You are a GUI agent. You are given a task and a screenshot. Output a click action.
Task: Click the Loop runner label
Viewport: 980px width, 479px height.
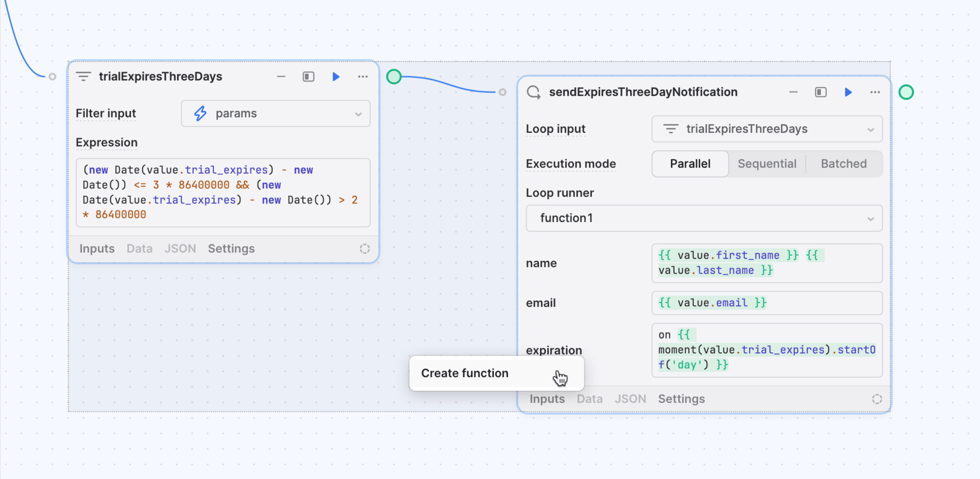(560, 193)
